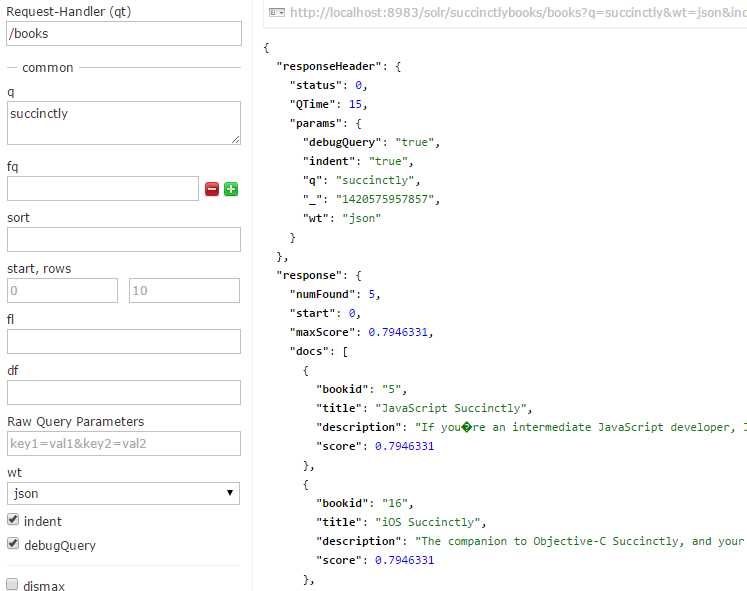
Task: Click the "responseHeader" key in the JSON
Action: click(x=329, y=66)
